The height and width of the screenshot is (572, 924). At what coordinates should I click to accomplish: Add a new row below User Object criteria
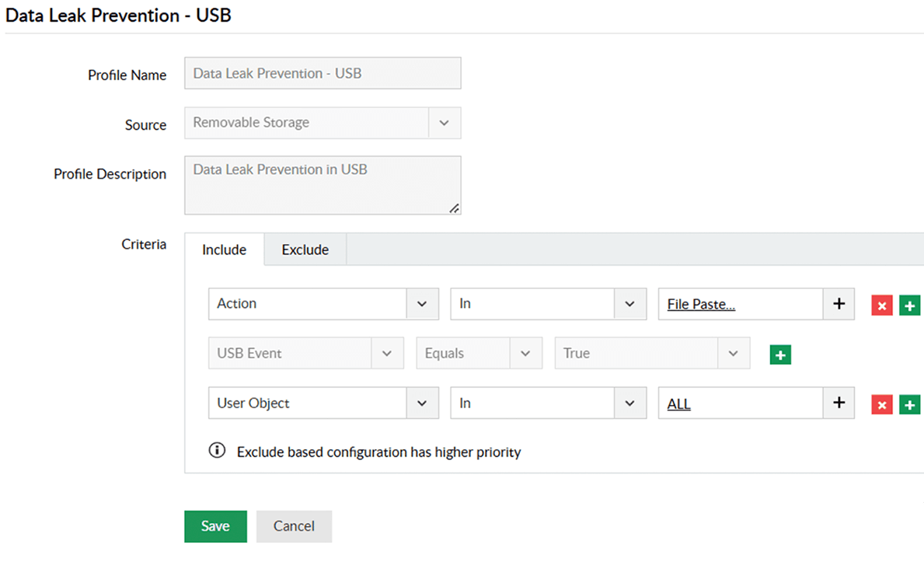909,403
